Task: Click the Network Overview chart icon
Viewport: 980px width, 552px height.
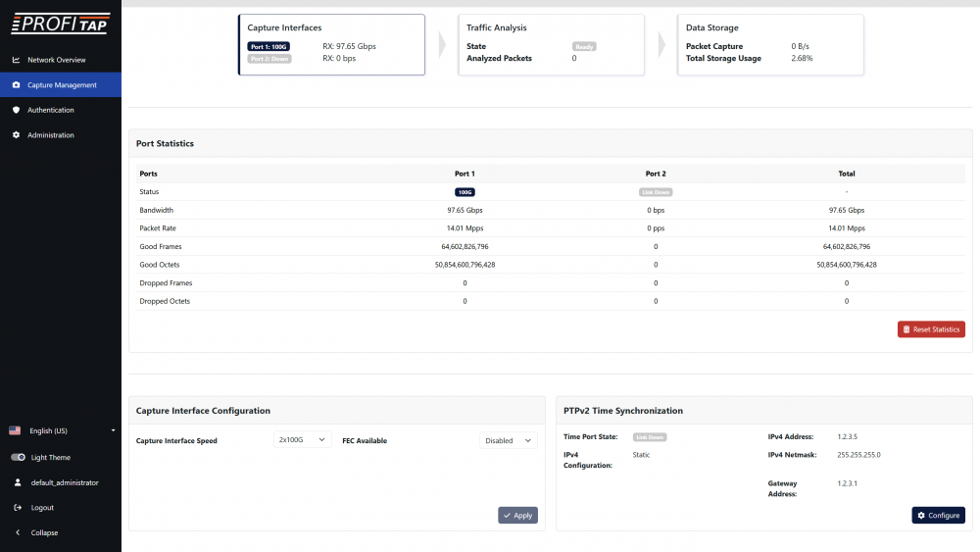Action: coord(16,60)
